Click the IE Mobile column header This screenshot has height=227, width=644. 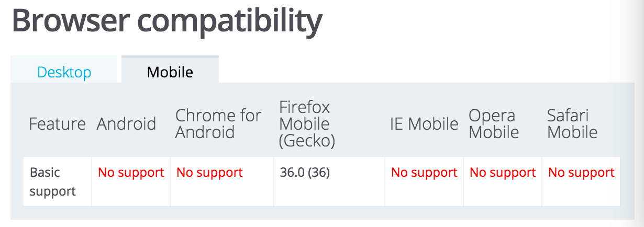(x=424, y=124)
